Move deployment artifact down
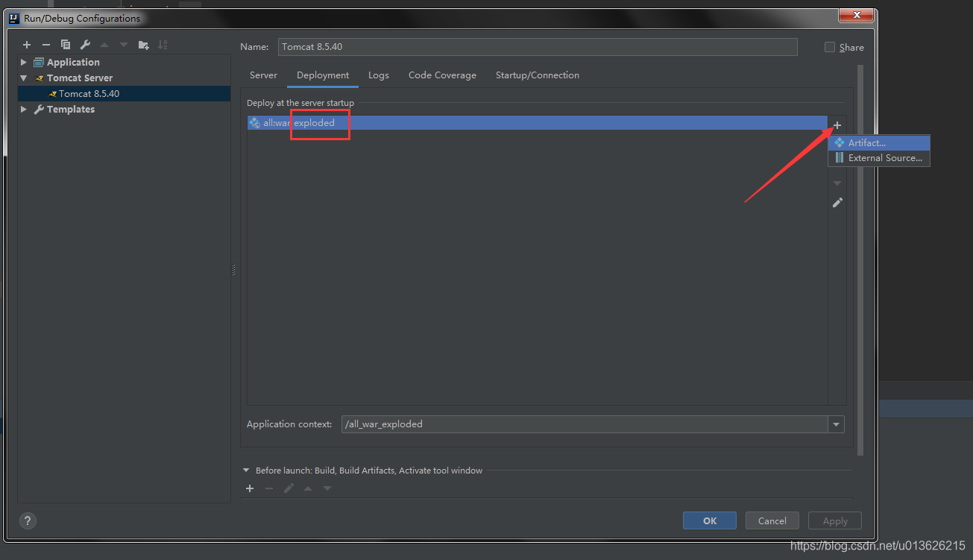The image size is (973, 560). [837, 183]
